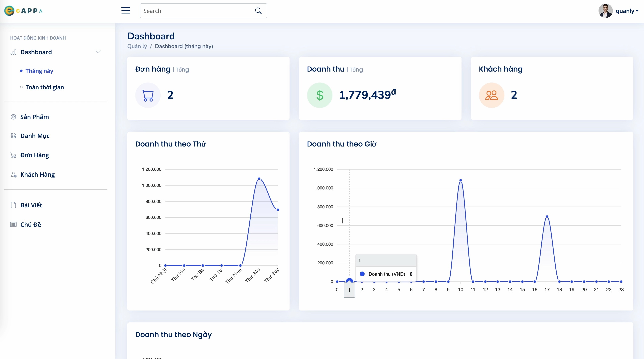
Task: Click the Khách Hàng person icon in sidebar
Action: [14, 175]
